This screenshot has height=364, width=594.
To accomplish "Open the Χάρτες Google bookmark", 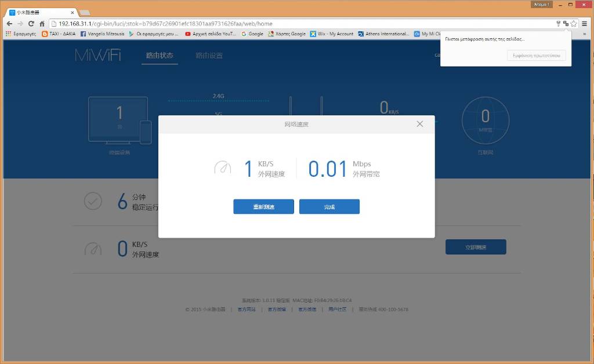I will click(287, 34).
